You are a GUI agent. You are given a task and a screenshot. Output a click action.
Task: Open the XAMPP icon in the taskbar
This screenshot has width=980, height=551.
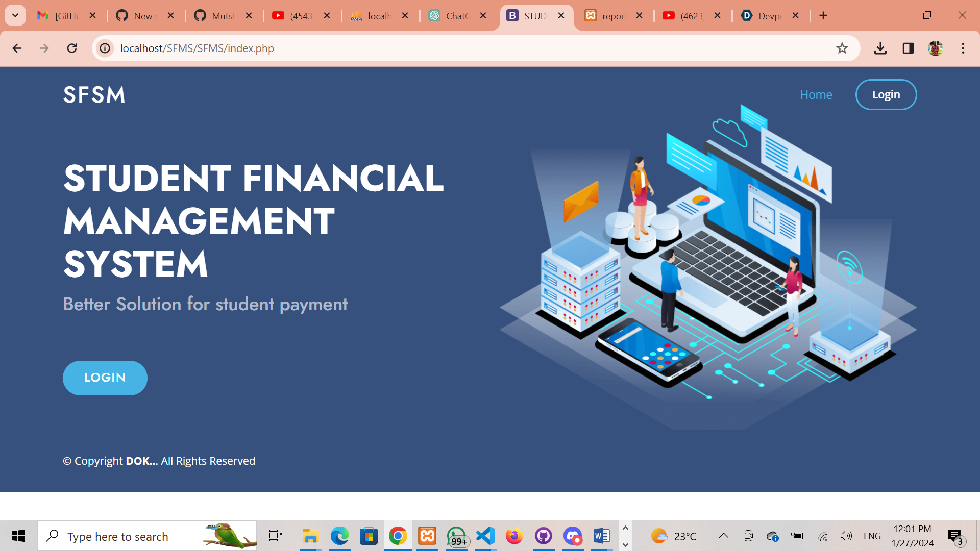[427, 536]
